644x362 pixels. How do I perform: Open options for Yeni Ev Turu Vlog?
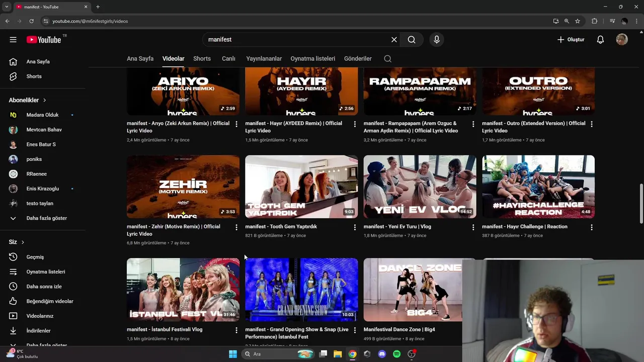(473, 227)
